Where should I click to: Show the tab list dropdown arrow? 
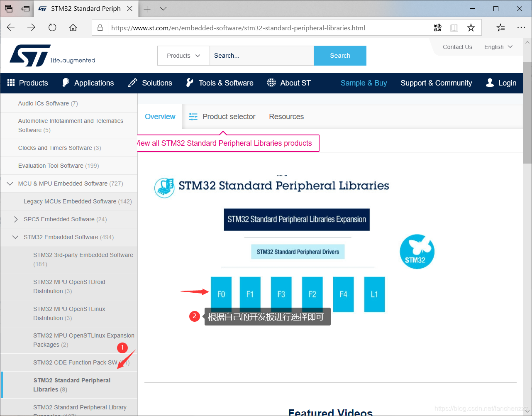[x=164, y=9]
